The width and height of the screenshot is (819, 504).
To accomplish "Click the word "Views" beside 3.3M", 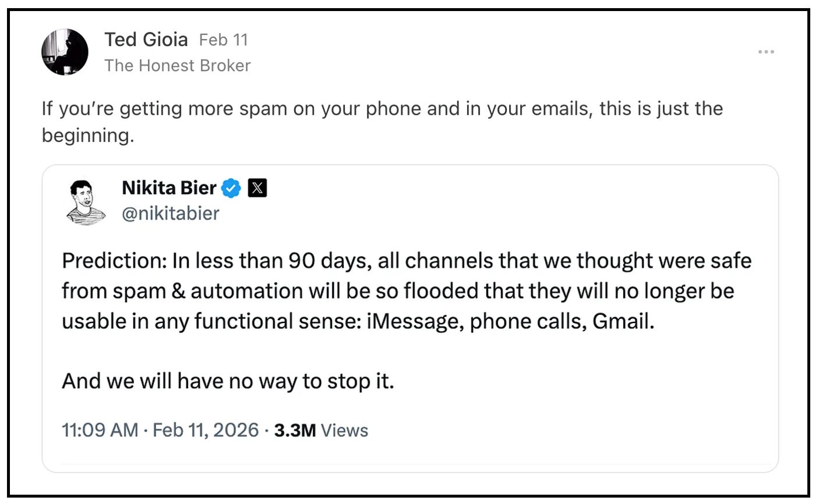I will (345, 430).
